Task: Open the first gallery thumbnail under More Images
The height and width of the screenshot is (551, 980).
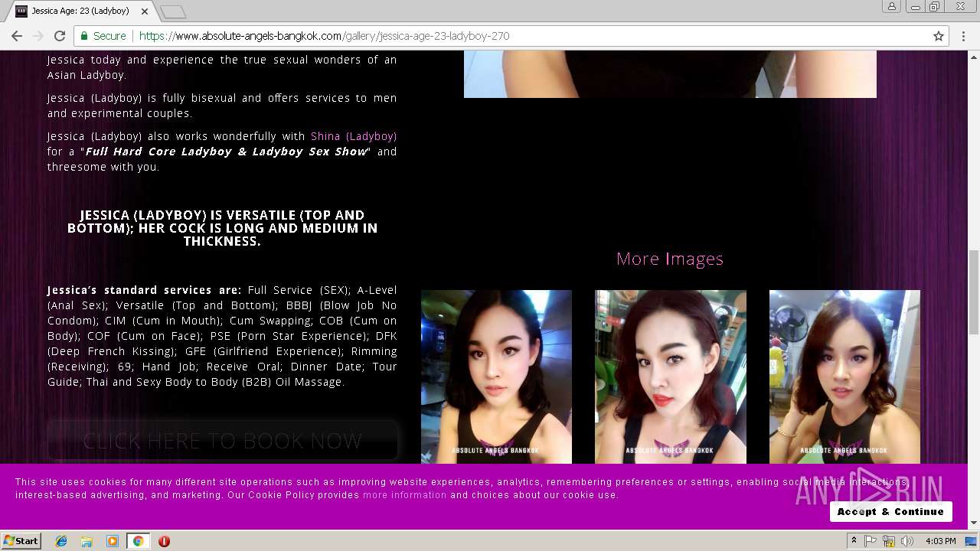Action: tap(496, 377)
